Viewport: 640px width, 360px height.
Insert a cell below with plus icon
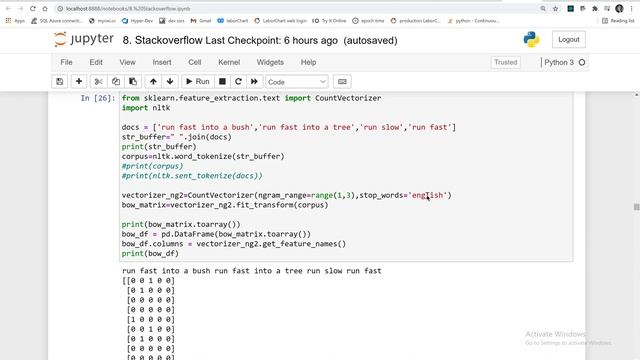coord(79,82)
